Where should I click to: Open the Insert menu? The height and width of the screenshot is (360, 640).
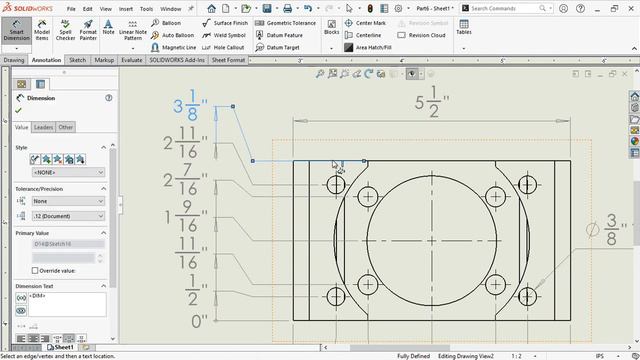(126, 9)
